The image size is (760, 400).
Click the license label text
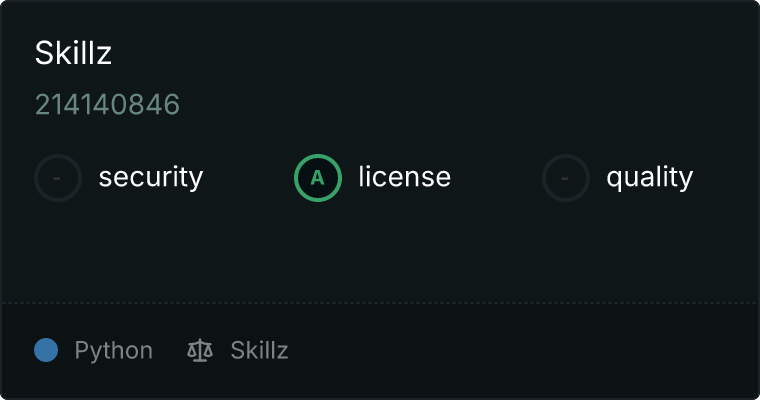click(405, 176)
